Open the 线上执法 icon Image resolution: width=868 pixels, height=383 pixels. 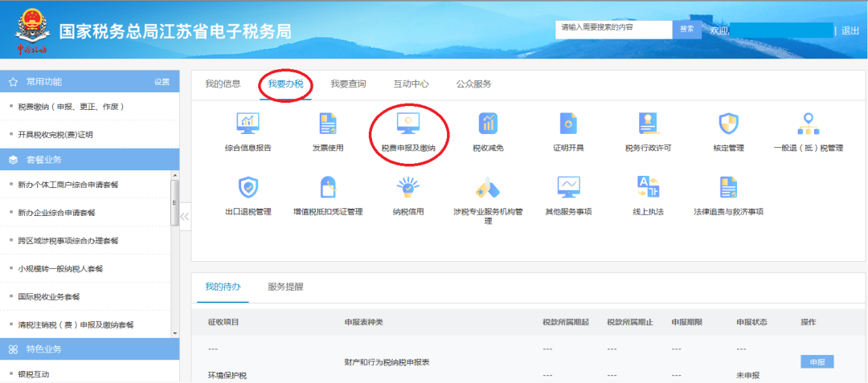648,188
